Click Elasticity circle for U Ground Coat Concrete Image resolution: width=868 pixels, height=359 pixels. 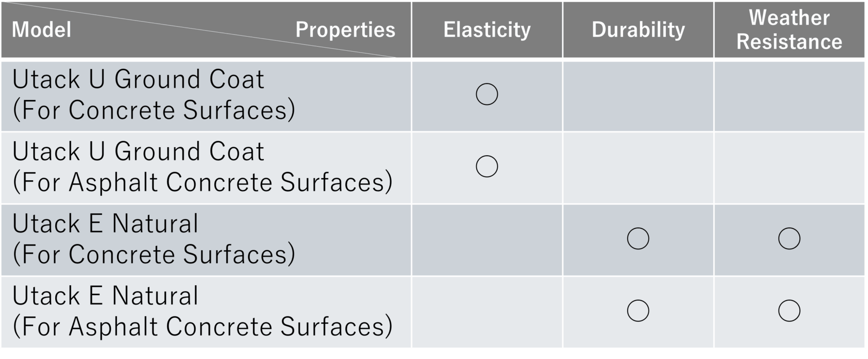tap(487, 95)
